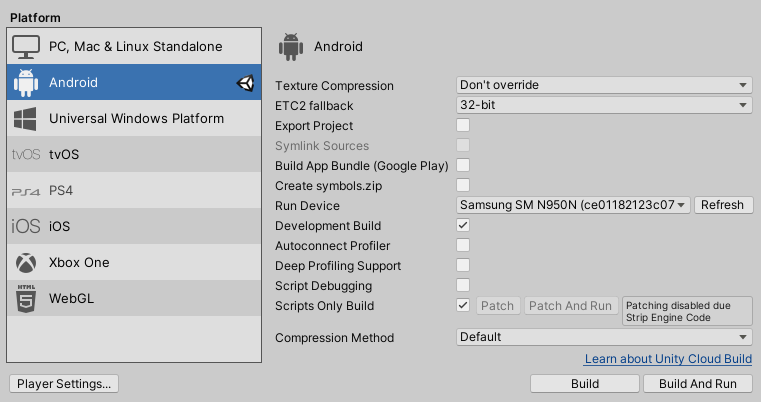
Task: Click the Xbox logo icon
Action: pos(26,263)
